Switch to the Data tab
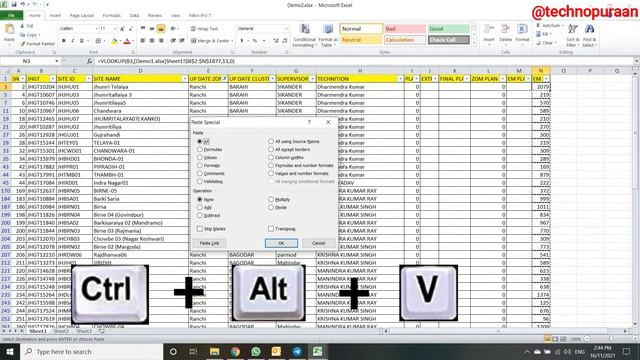This screenshot has height=360, width=640. click(134, 16)
